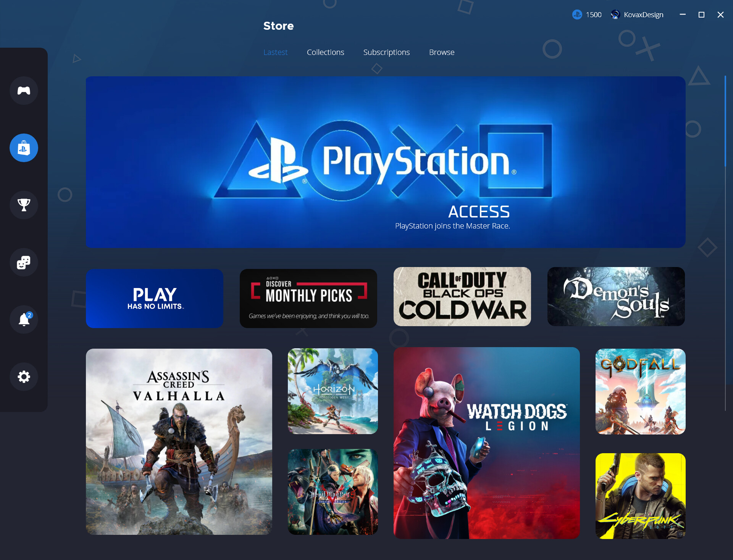The image size is (733, 560).
Task: Select the Demon's Souls tile
Action: coord(616,296)
